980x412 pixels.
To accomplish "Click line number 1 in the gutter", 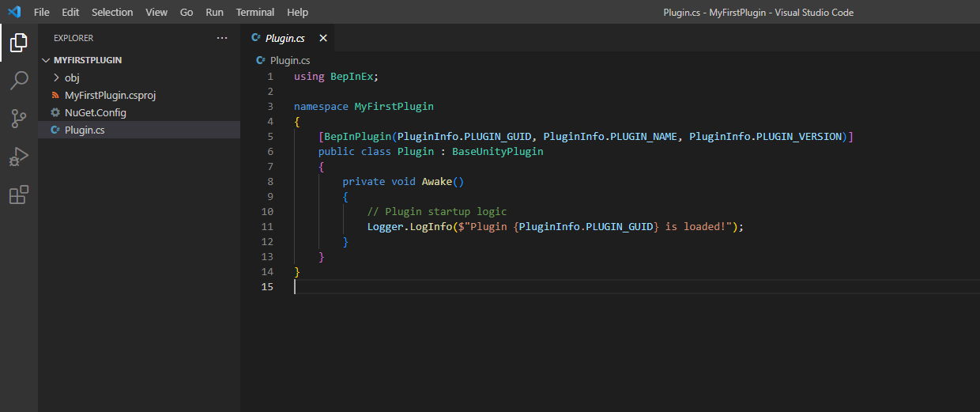I will click(x=270, y=77).
